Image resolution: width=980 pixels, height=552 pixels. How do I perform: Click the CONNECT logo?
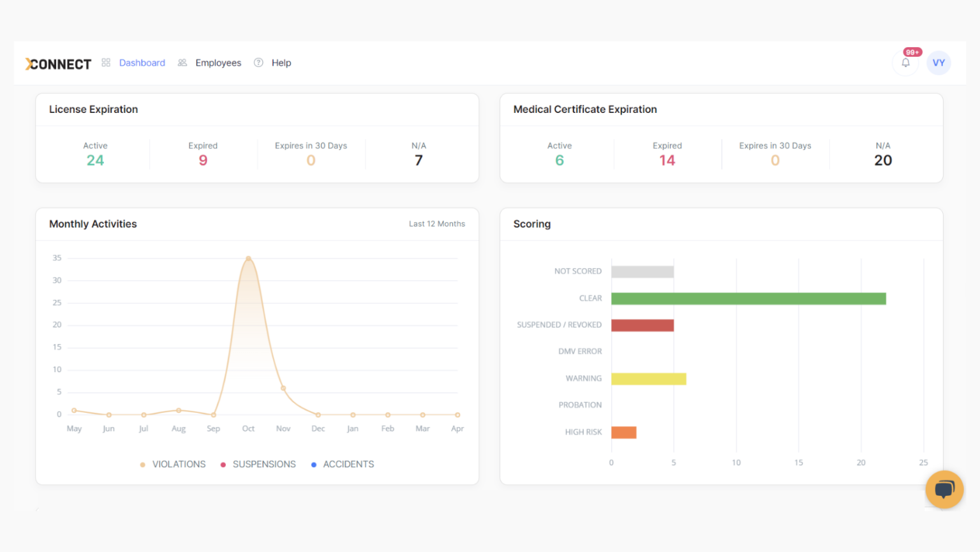point(57,64)
